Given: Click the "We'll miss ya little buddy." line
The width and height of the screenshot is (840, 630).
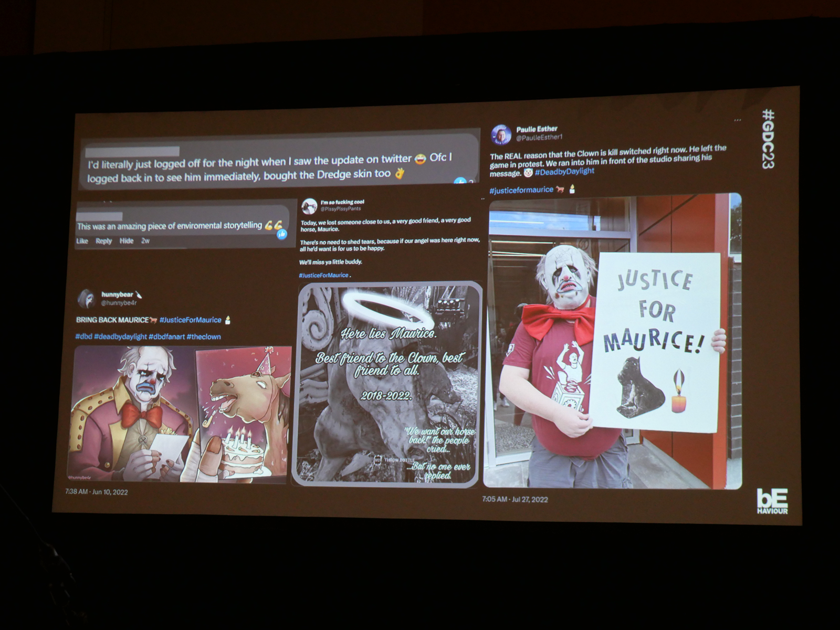Looking at the screenshot, I should coord(331,262).
